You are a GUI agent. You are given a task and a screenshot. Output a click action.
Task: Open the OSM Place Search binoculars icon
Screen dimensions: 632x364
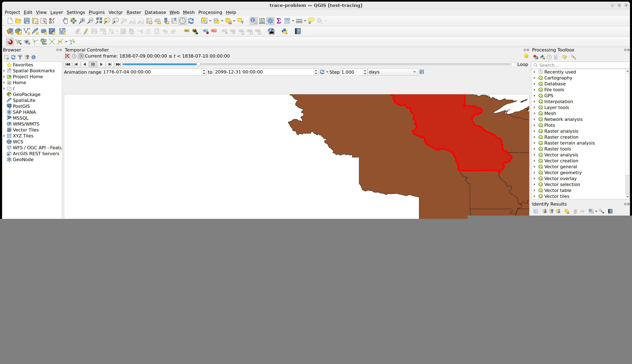271,31
